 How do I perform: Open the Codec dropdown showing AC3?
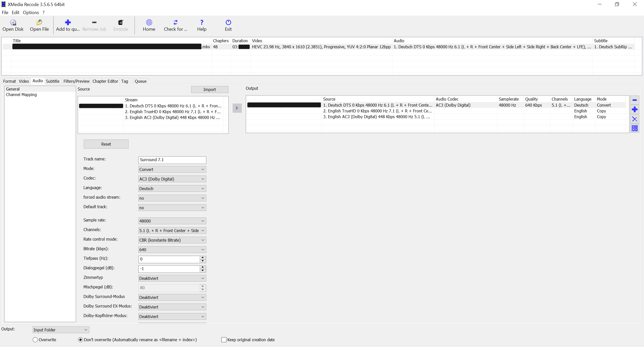(x=172, y=179)
